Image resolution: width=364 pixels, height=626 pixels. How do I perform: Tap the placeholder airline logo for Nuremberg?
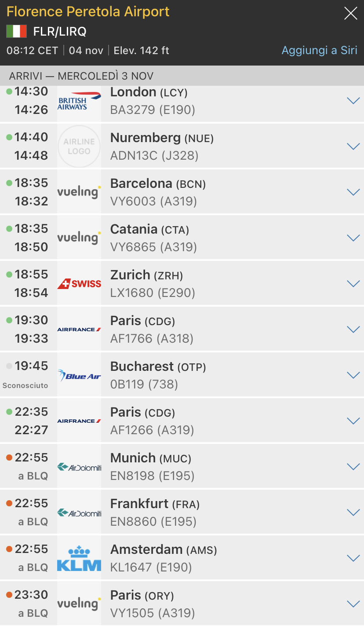pos(79,146)
